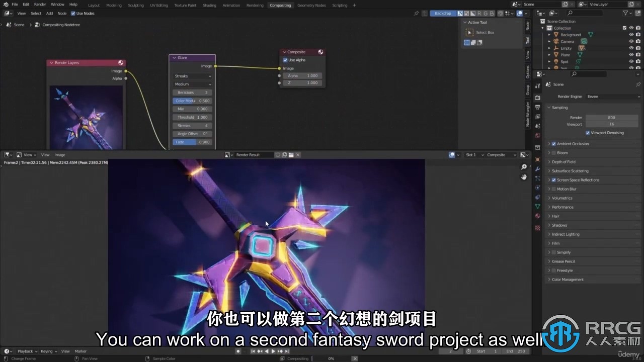Toggle the Backdrop button
The image size is (644, 362).
[443, 13]
